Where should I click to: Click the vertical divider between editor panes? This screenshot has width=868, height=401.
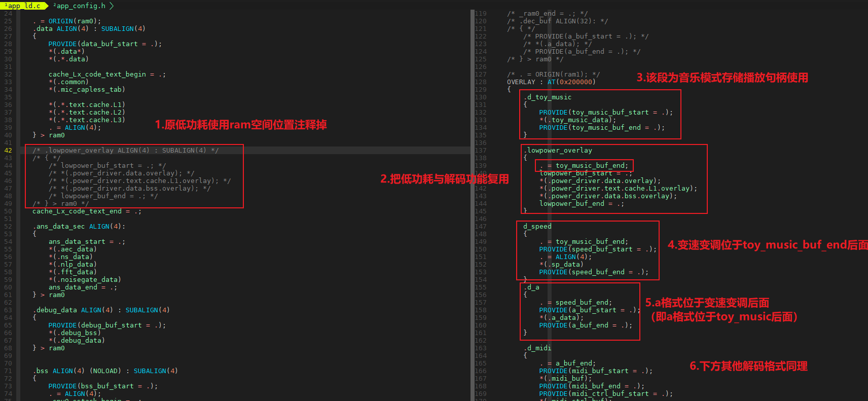(472, 203)
